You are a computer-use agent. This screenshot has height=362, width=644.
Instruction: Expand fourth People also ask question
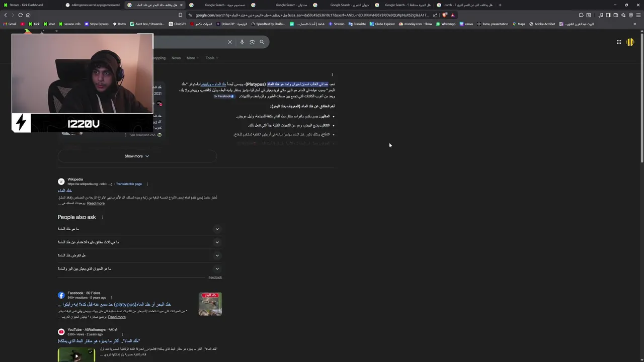coord(140,268)
